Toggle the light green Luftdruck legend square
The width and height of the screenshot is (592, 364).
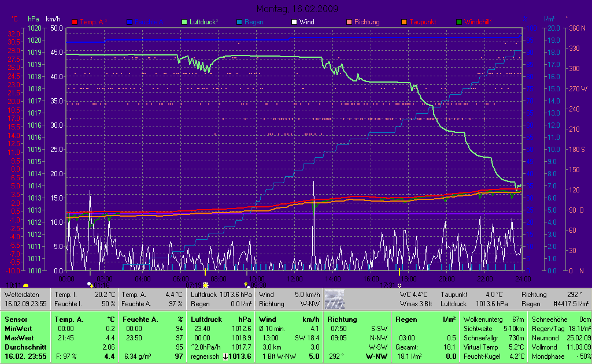[185, 22]
